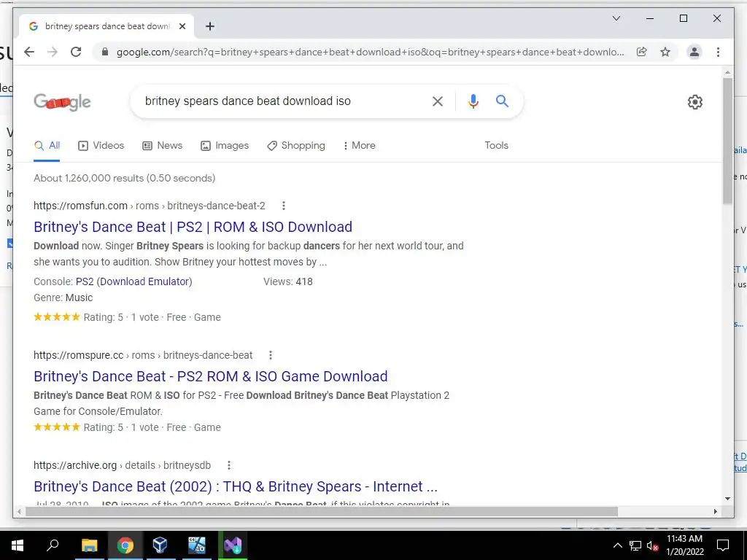
Task: Switch to Images results
Action: click(225, 146)
